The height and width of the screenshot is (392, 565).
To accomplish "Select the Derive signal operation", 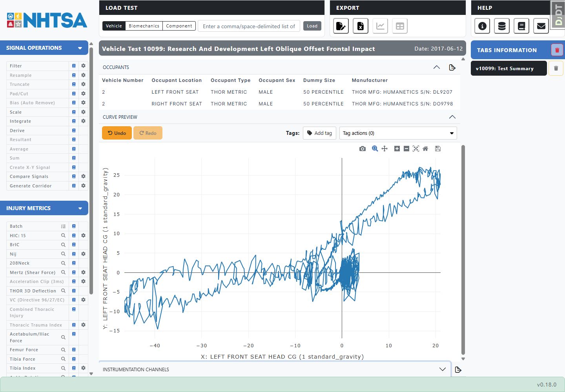I will click(x=17, y=131).
